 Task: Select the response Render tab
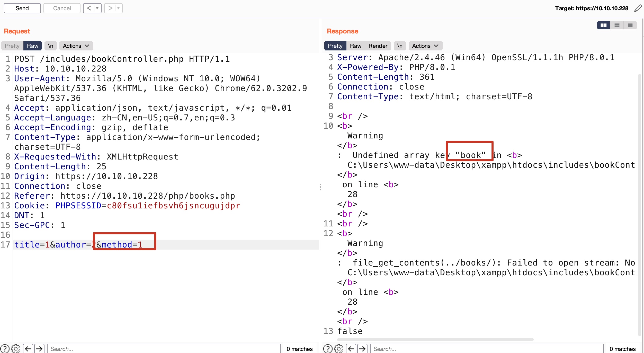[378, 46]
